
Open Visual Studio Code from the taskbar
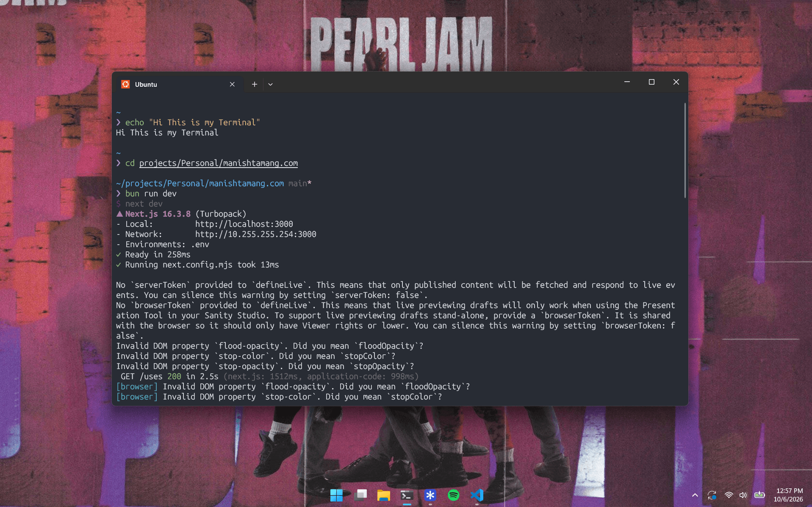pos(477,495)
